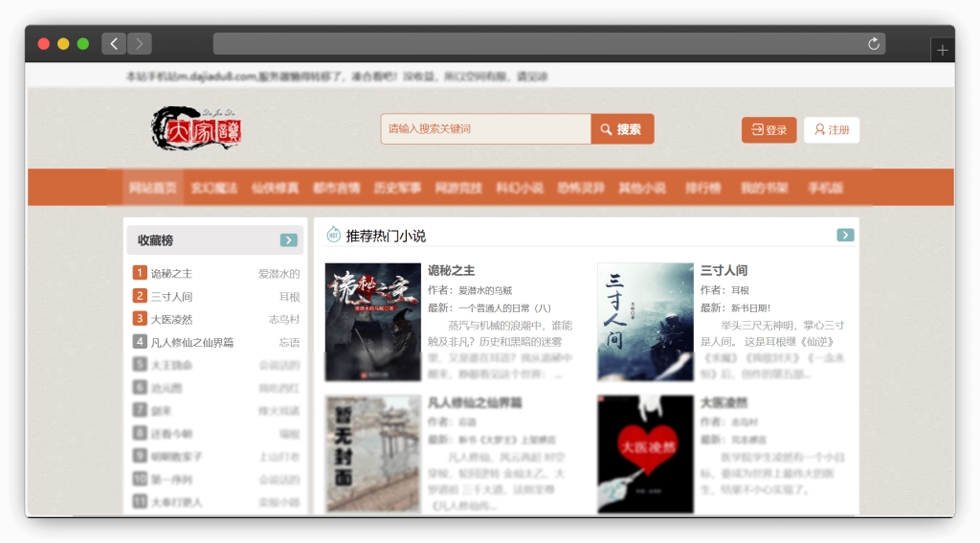980x543 pixels.
Task: Click the login arrow icon beside 登录
Action: click(757, 129)
